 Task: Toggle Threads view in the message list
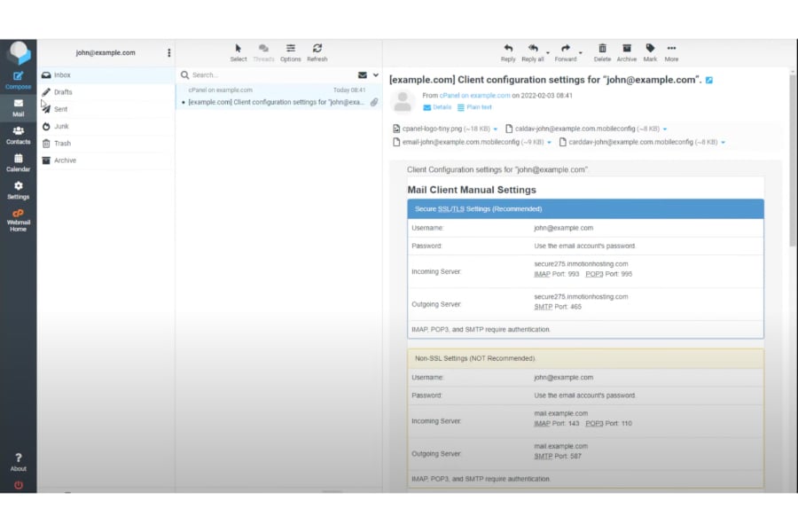[264, 51]
